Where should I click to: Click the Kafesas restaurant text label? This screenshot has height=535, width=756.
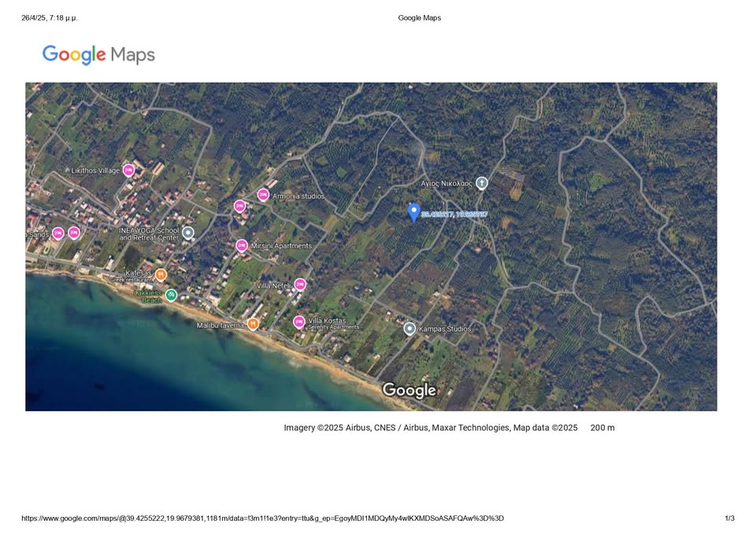(138, 273)
